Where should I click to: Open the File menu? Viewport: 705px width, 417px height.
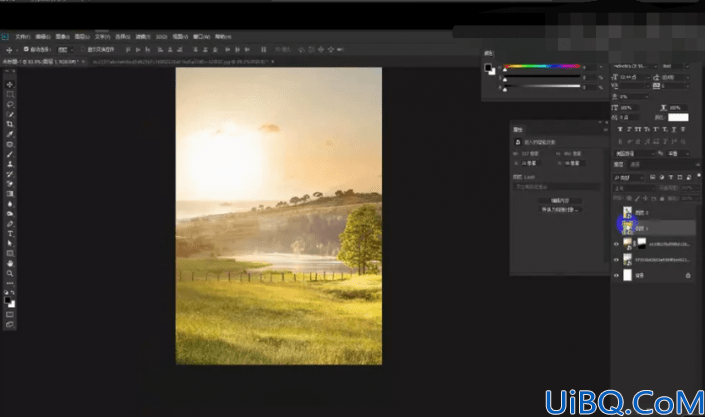point(23,36)
